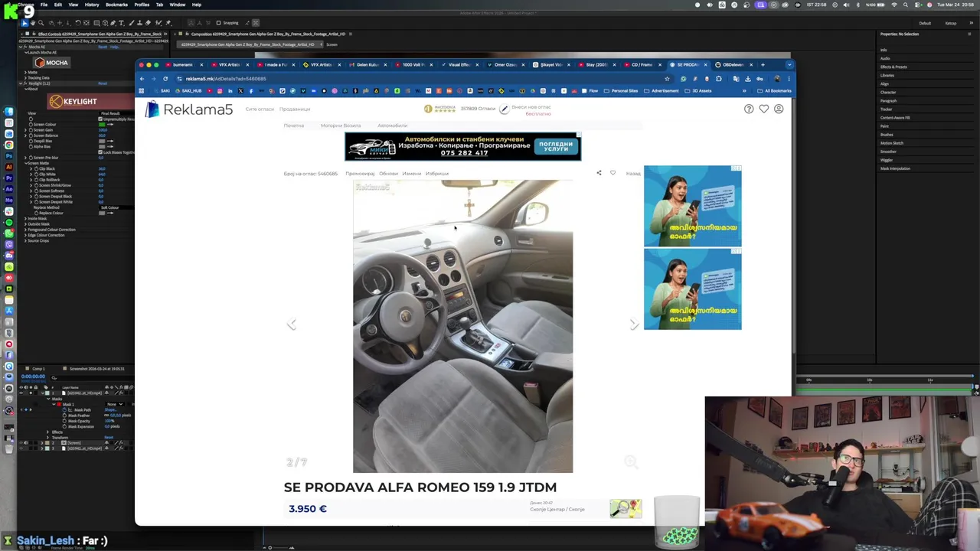Click the Launch Mocha AE logo button
This screenshot has width=980, height=551.
[51, 63]
